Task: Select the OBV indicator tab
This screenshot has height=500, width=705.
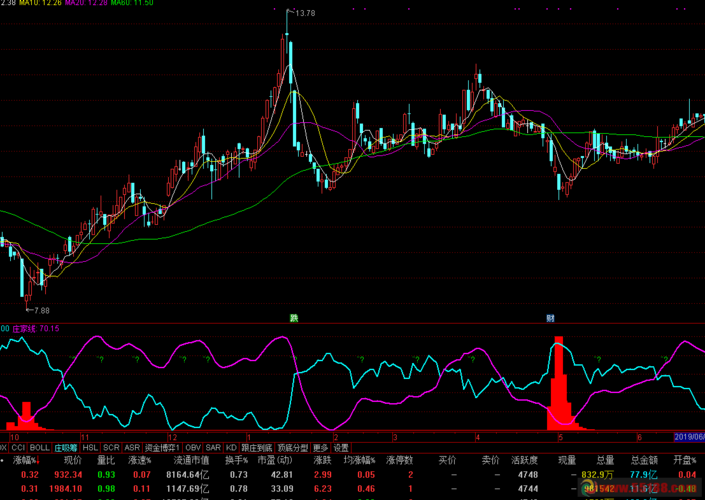Action: click(x=193, y=448)
